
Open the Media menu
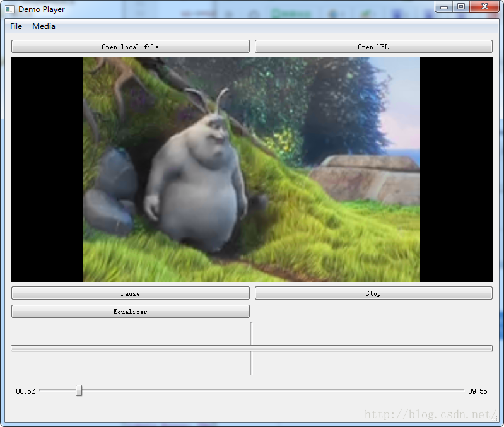coord(44,26)
